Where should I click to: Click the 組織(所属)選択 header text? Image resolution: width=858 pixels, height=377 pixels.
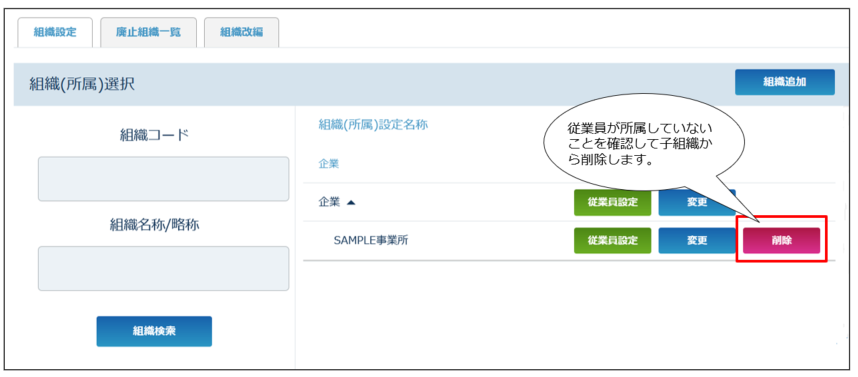82,84
